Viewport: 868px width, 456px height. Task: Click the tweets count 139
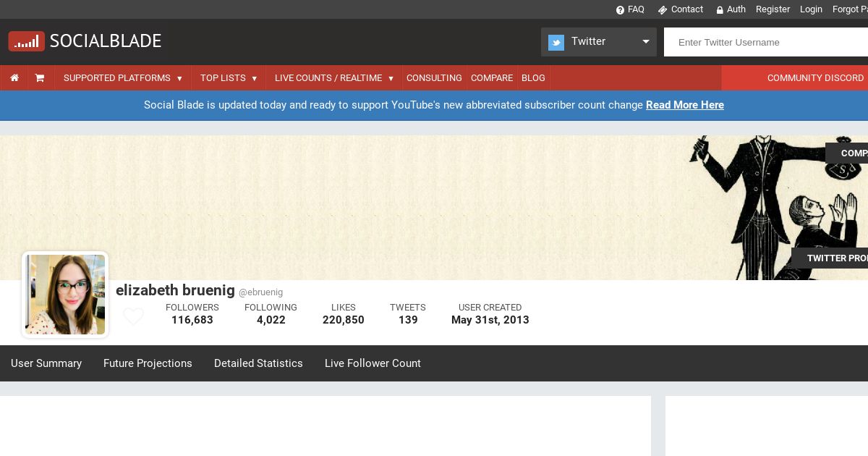[408, 320]
